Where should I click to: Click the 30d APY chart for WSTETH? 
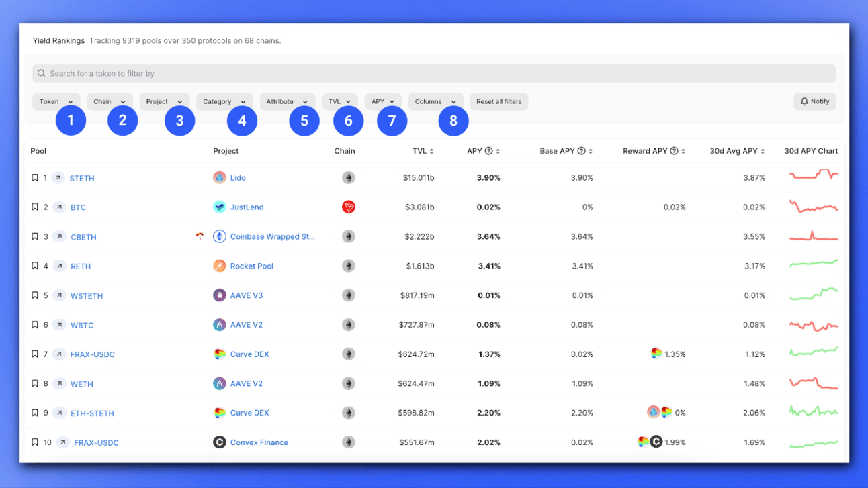point(814,293)
